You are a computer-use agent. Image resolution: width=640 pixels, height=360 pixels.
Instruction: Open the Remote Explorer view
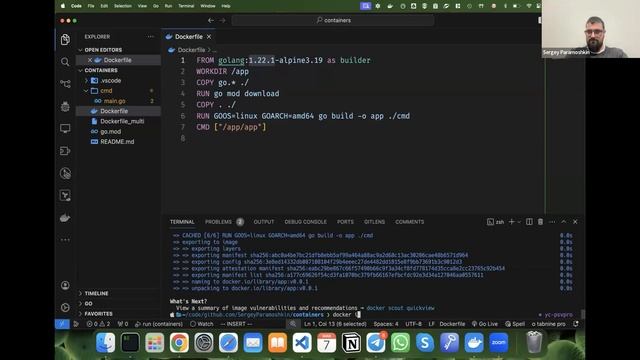(65, 129)
